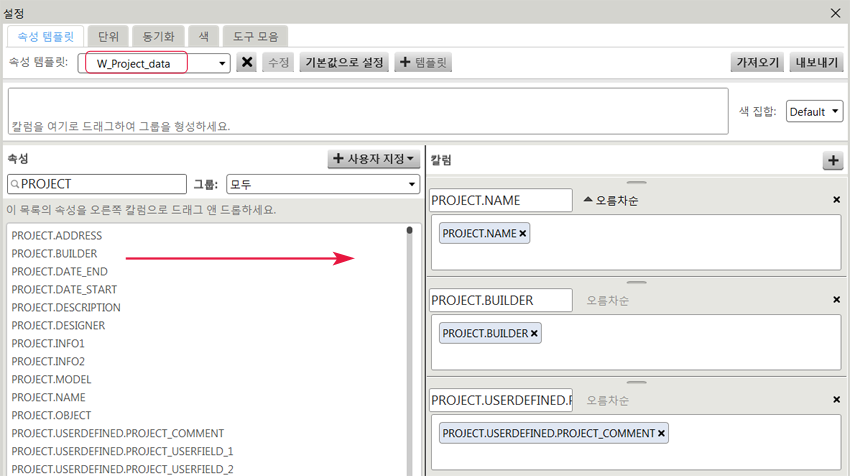
Task: Click the PROJECT search input field
Action: 100,184
